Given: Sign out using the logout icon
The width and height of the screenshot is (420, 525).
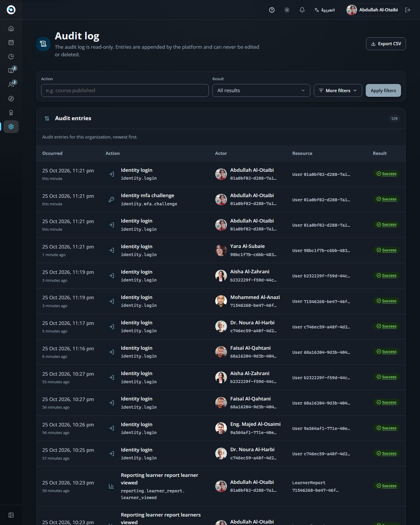Looking at the screenshot, I should [408, 10].
